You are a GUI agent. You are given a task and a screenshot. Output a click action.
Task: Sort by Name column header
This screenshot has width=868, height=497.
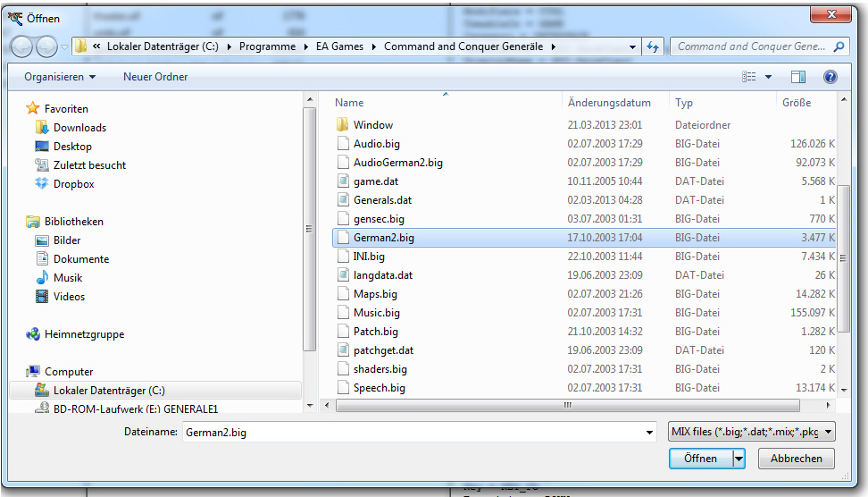(x=349, y=103)
